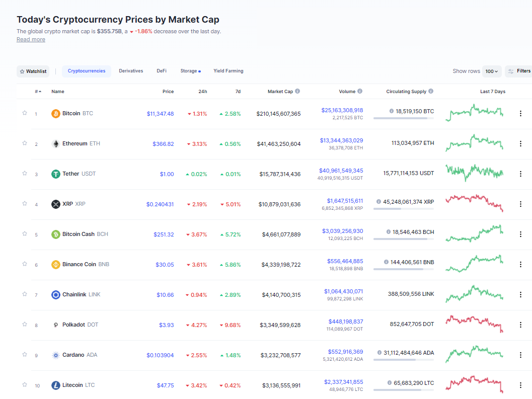Open the Watchlist view
The width and height of the screenshot is (532, 399).
pos(33,71)
